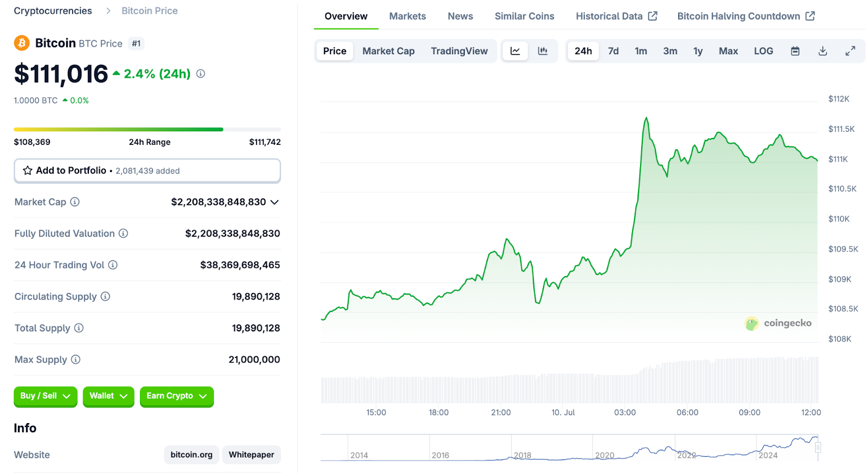Viewport: 868px width, 473px height.
Task: Click the historical navigator mini chart
Action: pos(569,448)
